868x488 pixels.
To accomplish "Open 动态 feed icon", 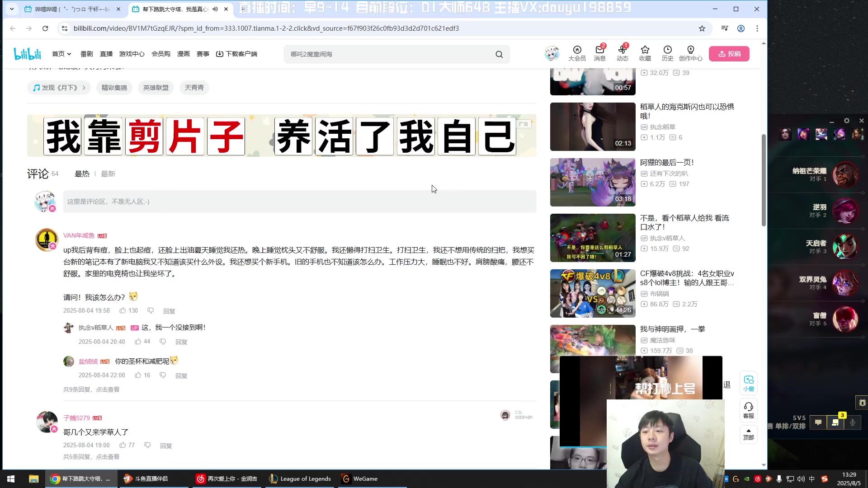I will point(622,53).
